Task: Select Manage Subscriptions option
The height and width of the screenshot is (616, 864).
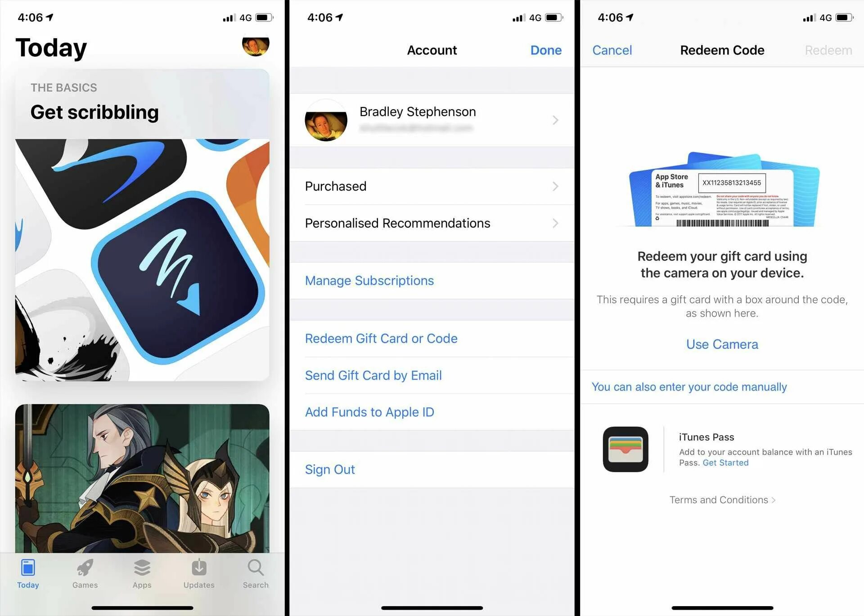Action: pyautogui.click(x=369, y=281)
